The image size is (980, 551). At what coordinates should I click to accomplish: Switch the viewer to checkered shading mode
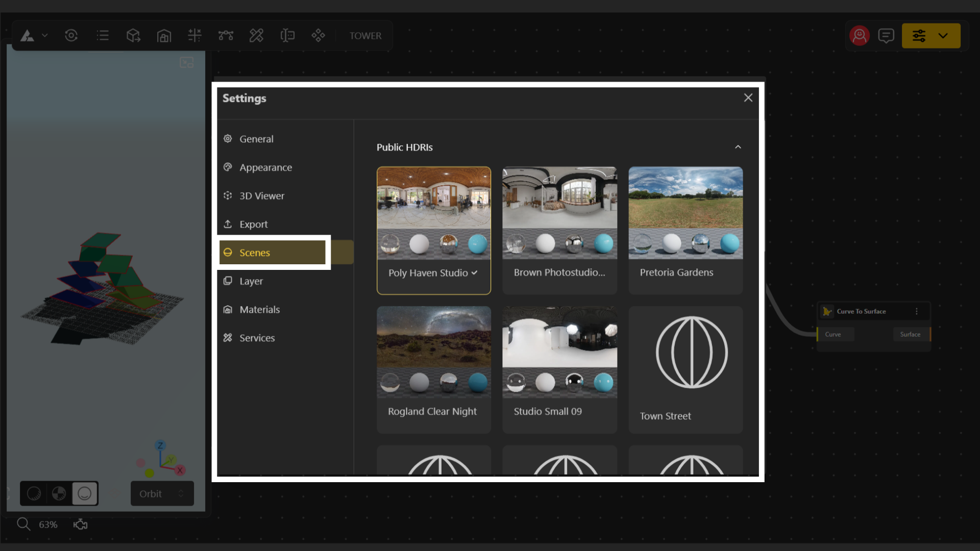coord(59,493)
